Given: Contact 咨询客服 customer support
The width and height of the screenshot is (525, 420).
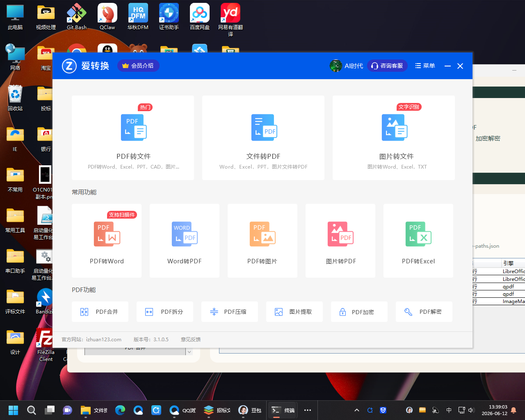Looking at the screenshot, I should (387, 66).
